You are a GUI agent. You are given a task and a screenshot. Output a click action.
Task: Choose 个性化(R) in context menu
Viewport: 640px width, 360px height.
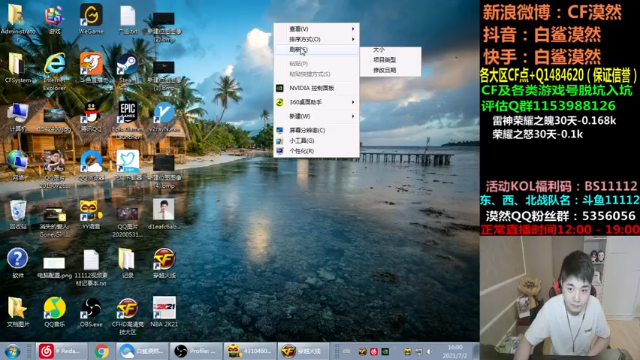[x=316, y=151]
